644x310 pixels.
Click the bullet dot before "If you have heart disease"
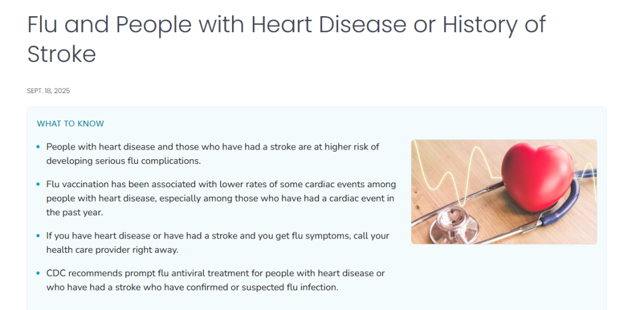39,236
